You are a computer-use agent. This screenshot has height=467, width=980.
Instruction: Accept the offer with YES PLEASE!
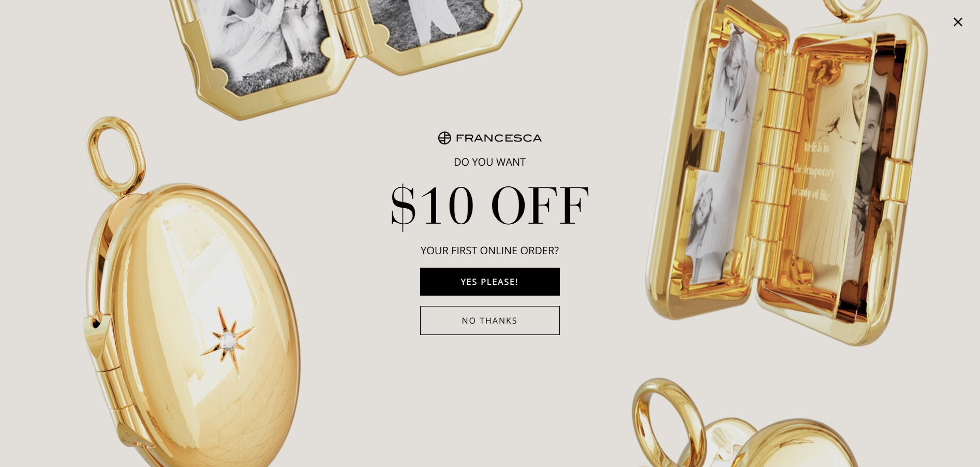pos(489,282)
